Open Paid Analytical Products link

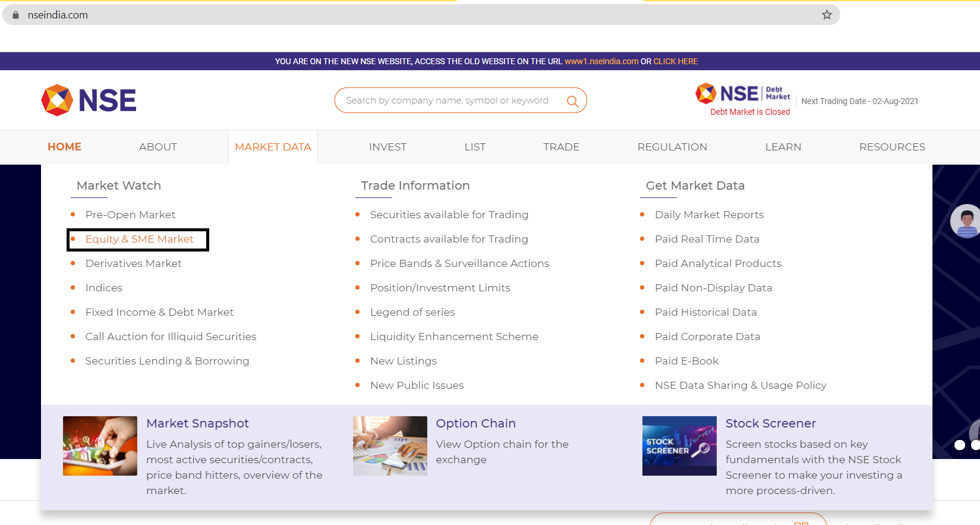tap(718, 263)
